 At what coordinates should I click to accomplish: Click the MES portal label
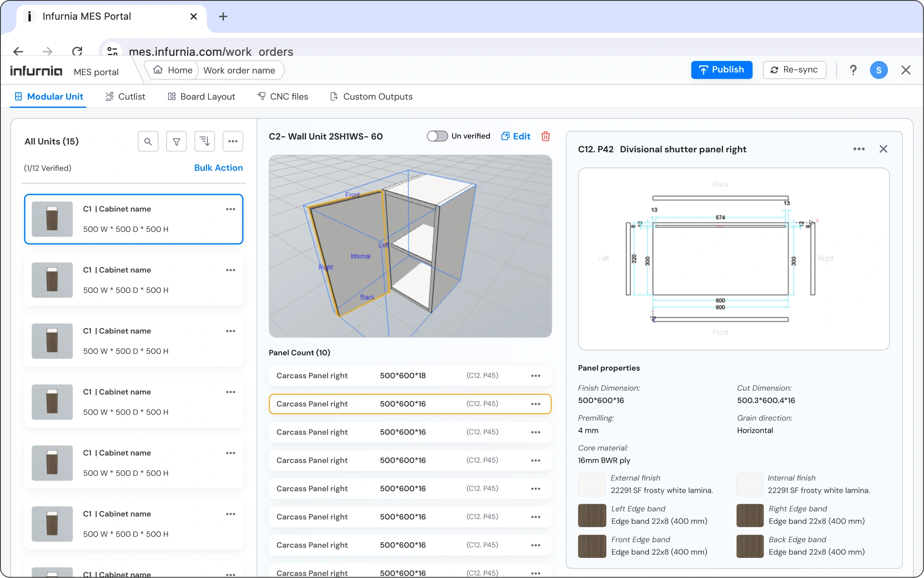pyautogui.click(x=96, y=72)
